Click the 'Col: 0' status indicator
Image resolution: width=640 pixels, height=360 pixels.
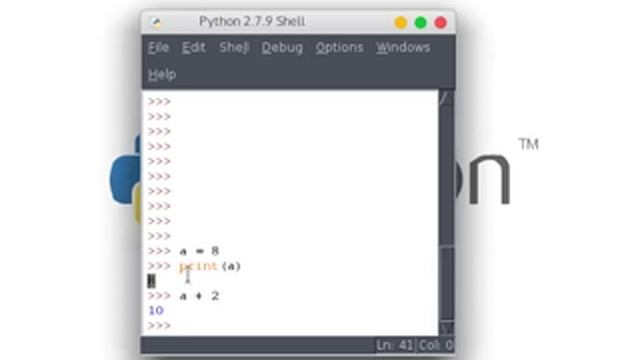[436, 345]
